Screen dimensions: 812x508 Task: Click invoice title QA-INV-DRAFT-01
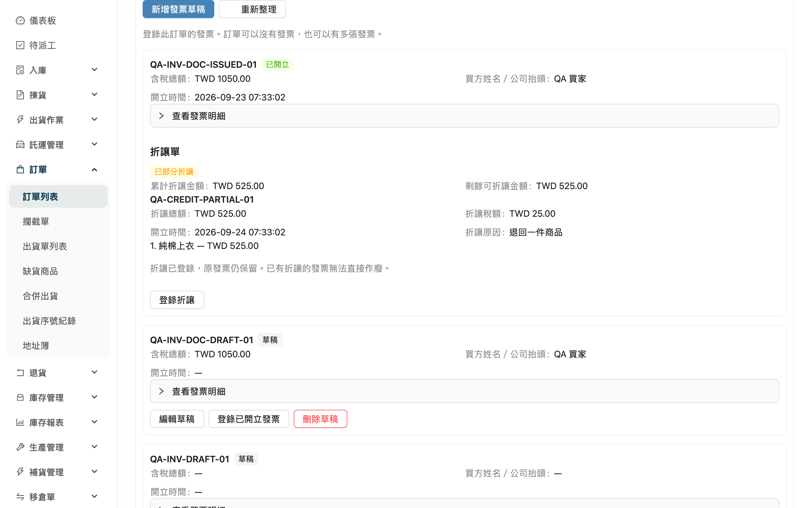coord(189,459)
